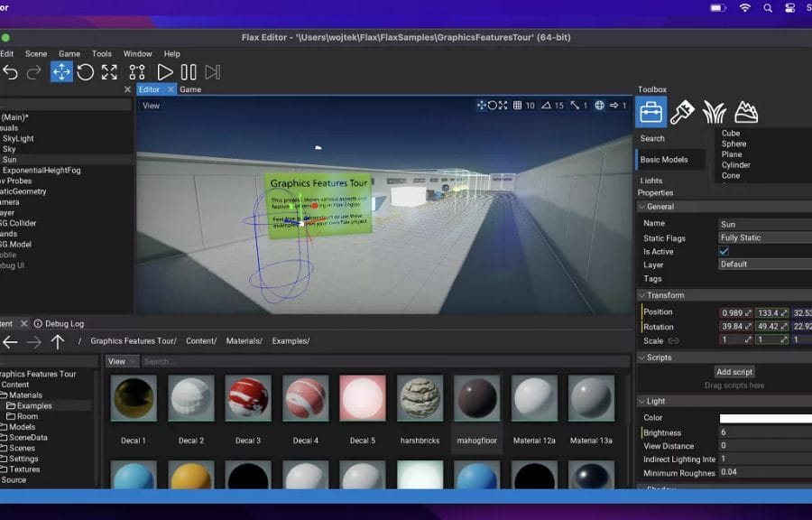
Task: Select the Scale gizmo tool in toolbar
Action: [109, 72]
